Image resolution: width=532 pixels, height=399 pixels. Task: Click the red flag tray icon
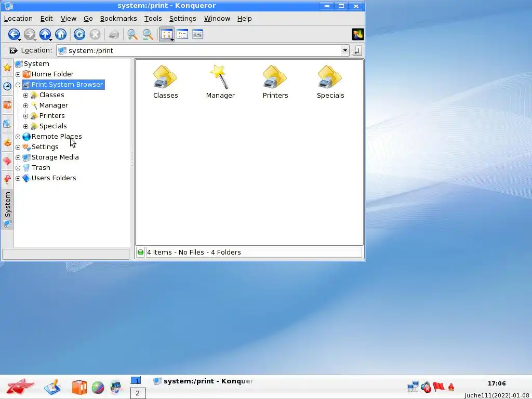[438, 387]
